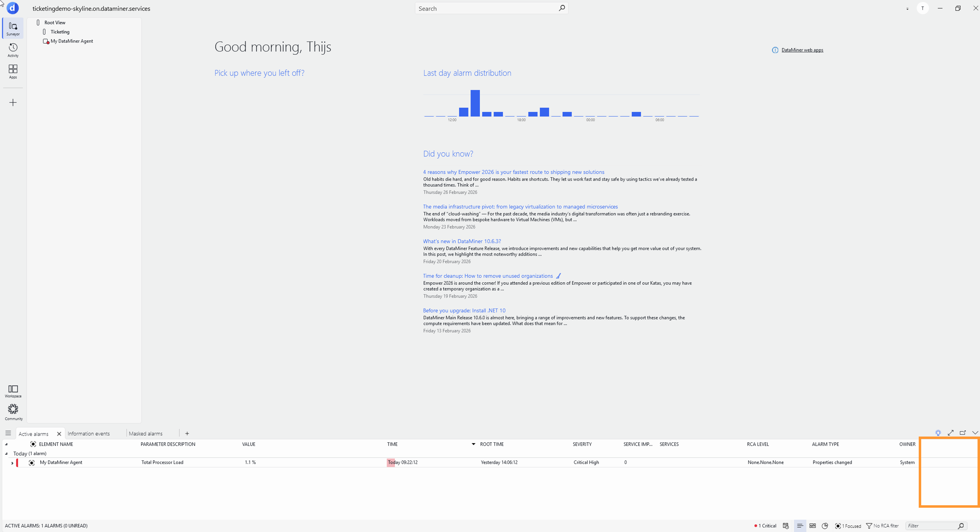
Task: Expand the My DataMiner Agent alarm row
Action: 12,463
